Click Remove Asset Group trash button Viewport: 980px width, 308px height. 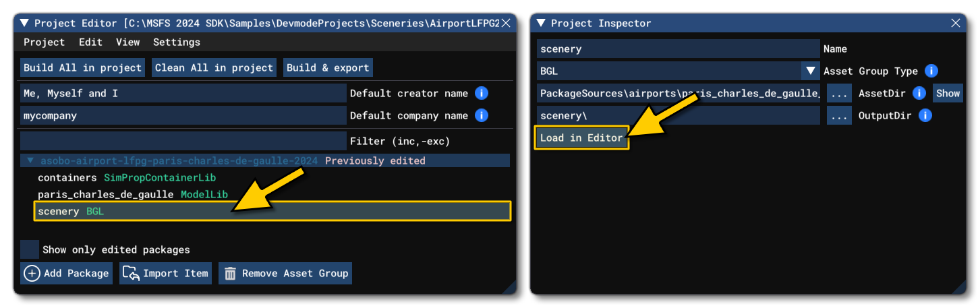click(x=285, y=274)
